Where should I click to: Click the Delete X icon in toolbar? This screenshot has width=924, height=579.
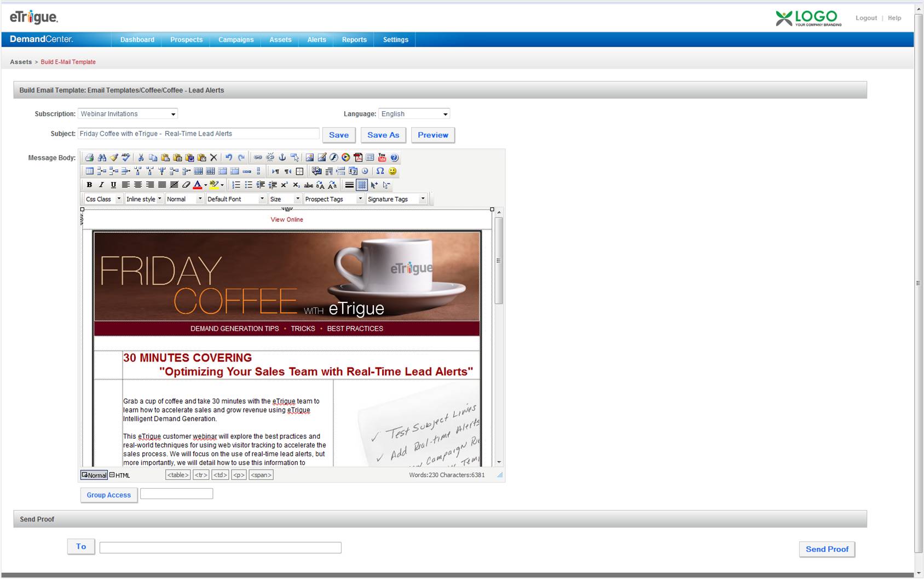tap(213, 158)
